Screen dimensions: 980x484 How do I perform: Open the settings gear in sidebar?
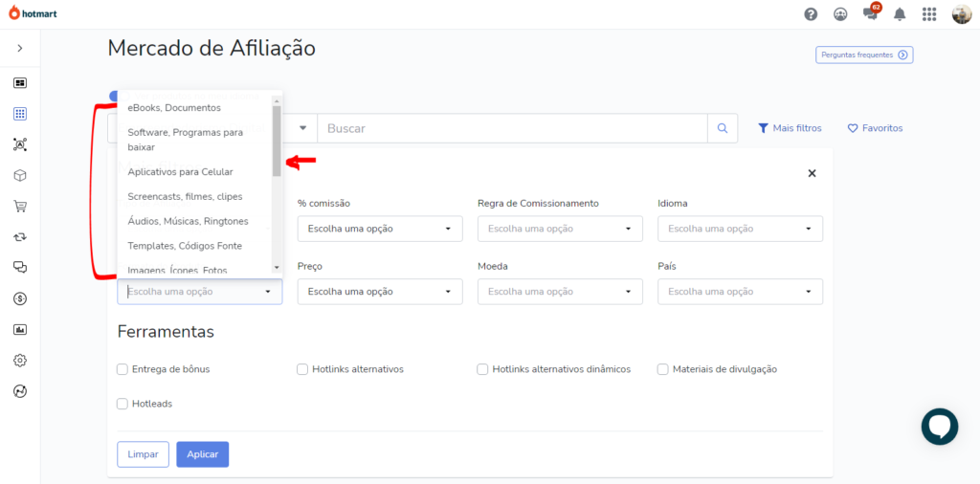20,361
